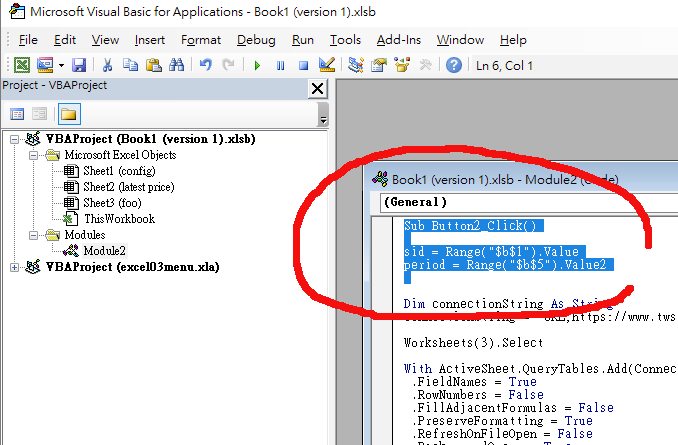Click the Run Sub play button

(257, 65)
